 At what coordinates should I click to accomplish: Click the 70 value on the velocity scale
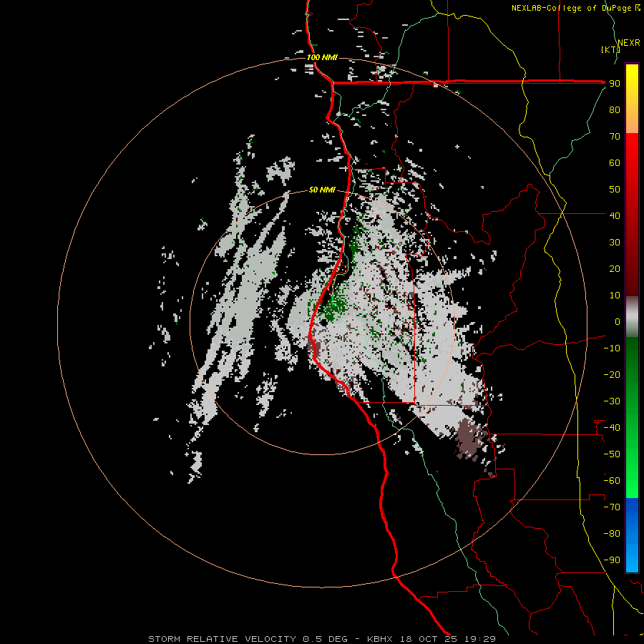pos(615,137)
